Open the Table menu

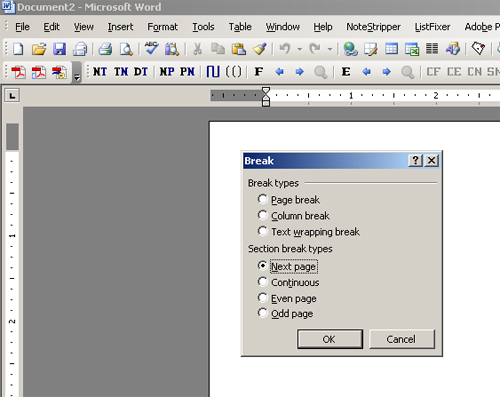(240, 27)
